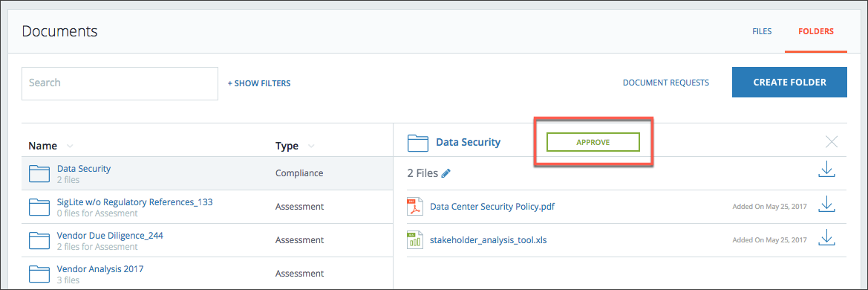Viewport: 868px width, 290px height.
Task: Sort by the Type column arrow
Action: (311, 146)
